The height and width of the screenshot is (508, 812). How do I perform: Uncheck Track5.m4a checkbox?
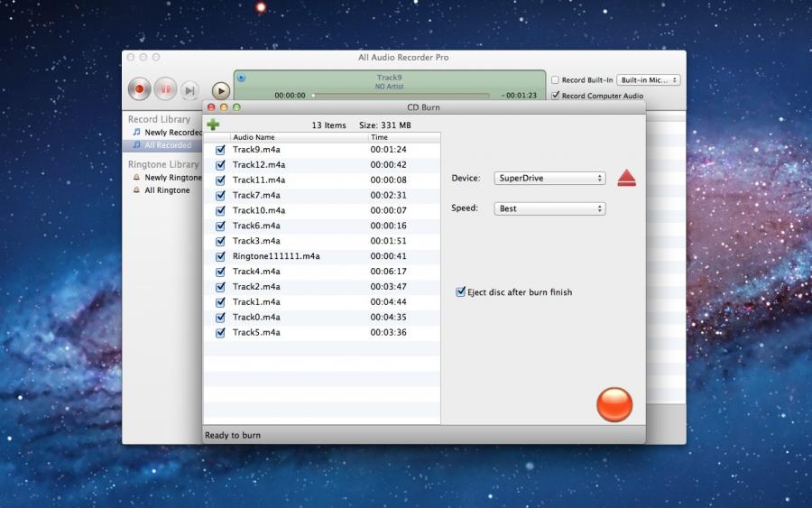(x=221, y=332)
